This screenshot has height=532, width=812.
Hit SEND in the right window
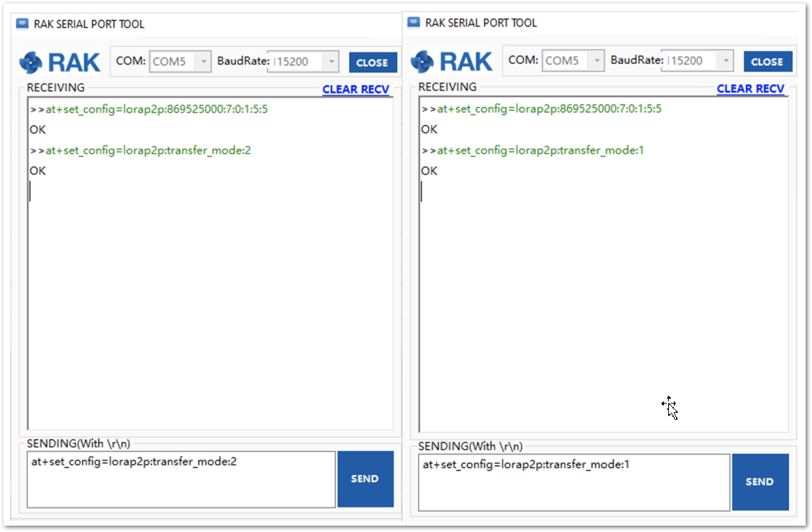tap(759, 481)
